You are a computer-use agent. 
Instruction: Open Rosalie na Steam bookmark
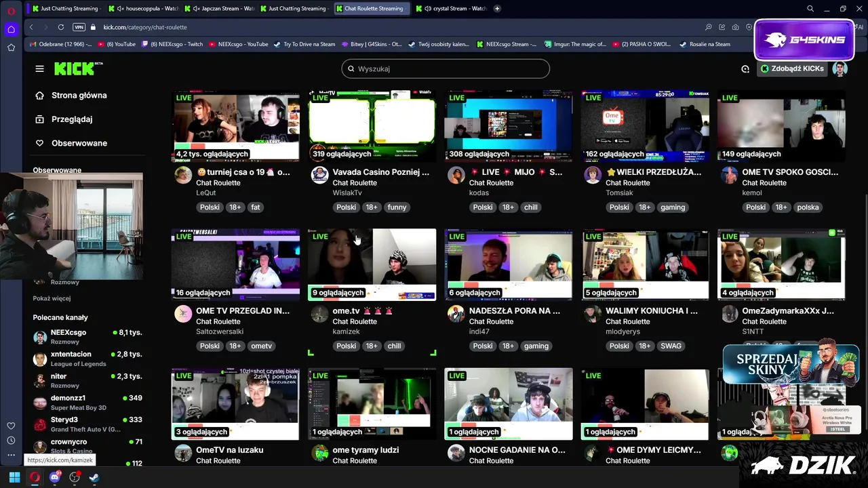pos(704,44)
